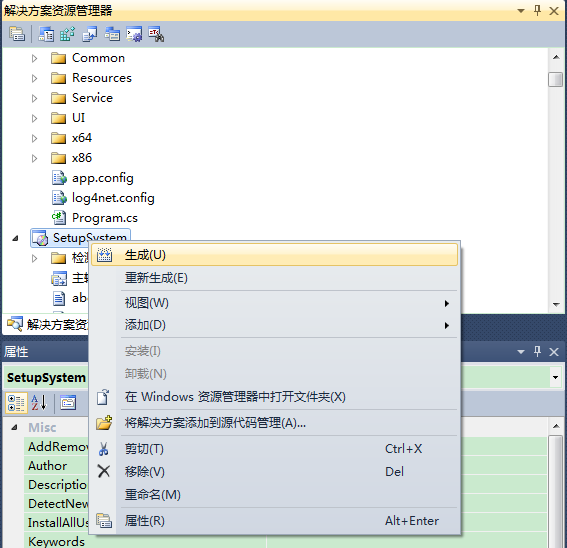Screen dimensions: 567x548
Task: Select the UI folder row
Action: tap(68, 118)
